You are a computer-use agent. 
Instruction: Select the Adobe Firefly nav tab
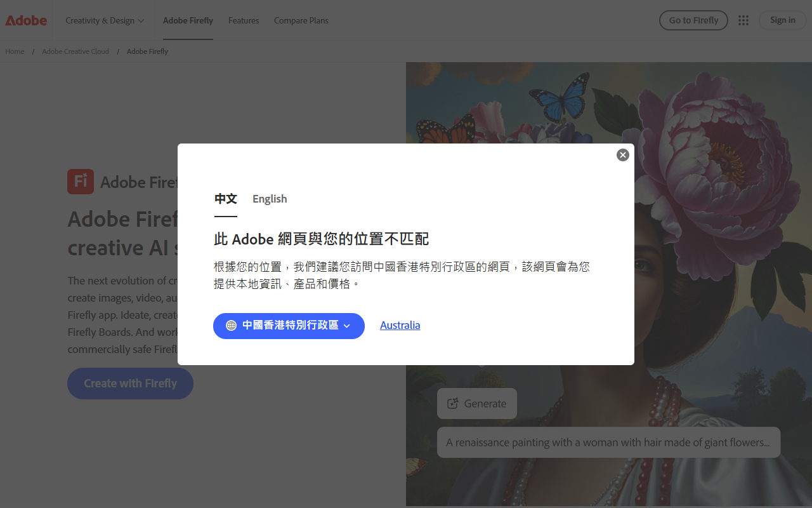188,20
